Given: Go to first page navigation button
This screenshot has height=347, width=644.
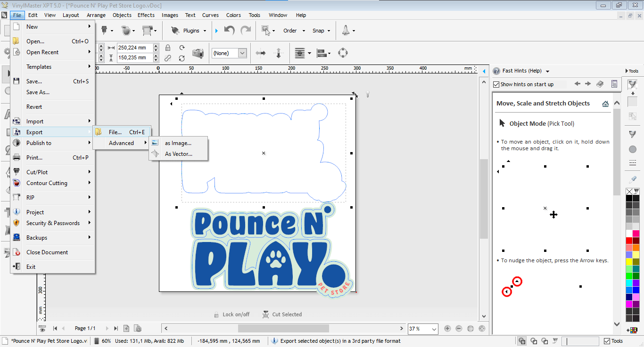Looking at the screenshot, I should (x=55, y=328).
